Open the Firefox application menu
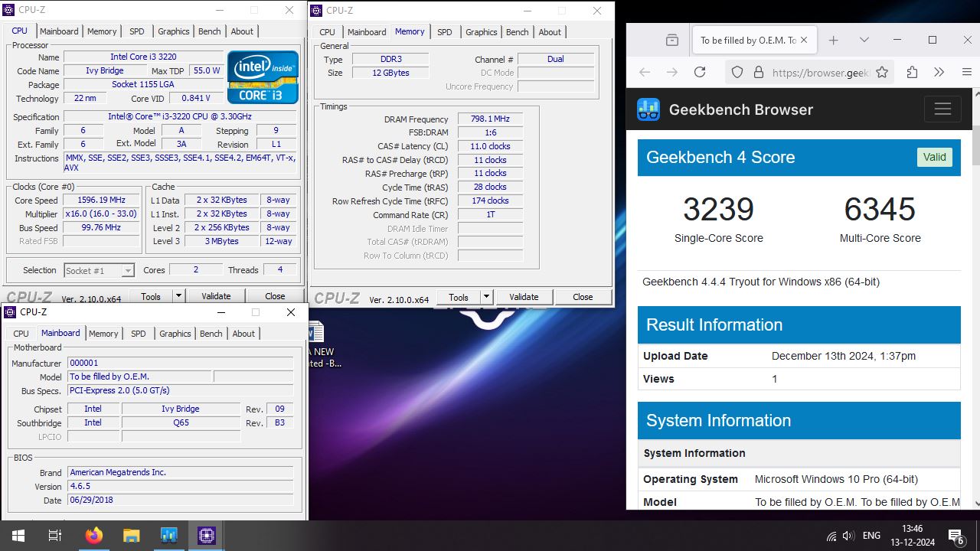980x551 pixels. [966, 72]
